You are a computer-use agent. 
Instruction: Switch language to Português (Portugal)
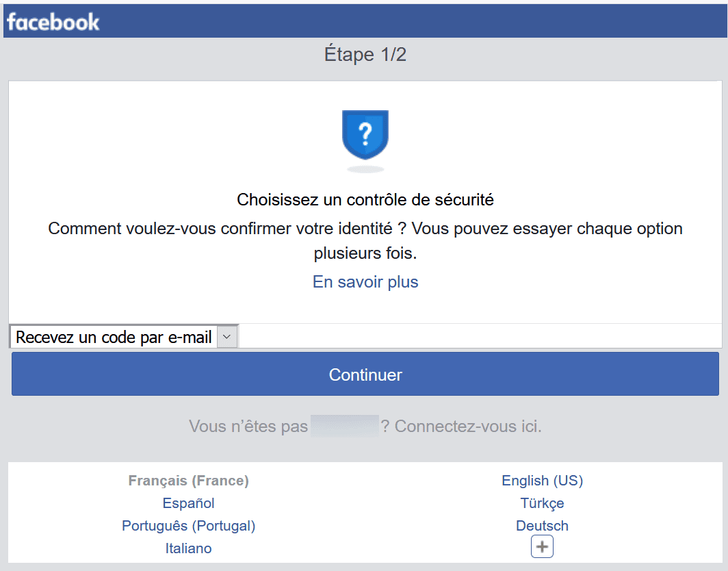(189, 525)
